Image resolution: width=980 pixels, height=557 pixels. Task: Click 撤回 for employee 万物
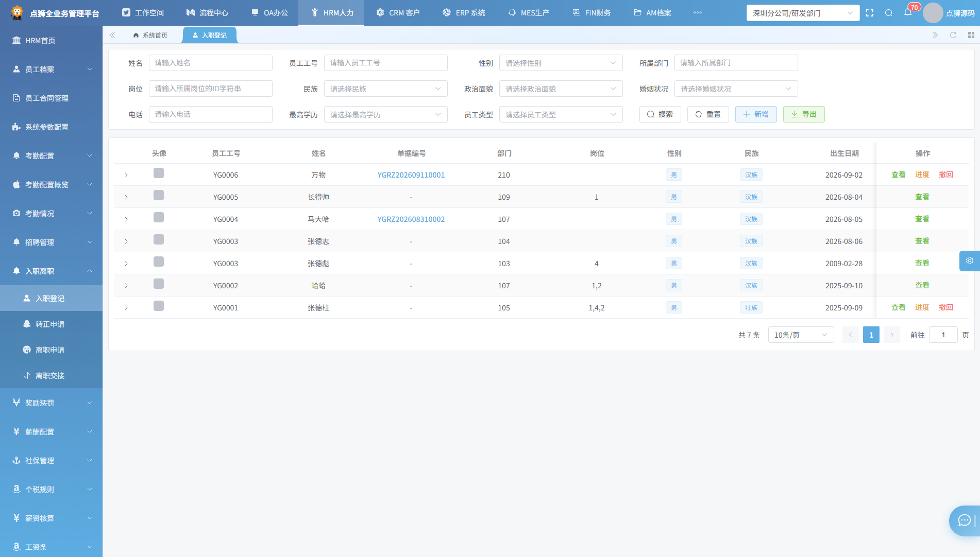pyautogui.click(x=946, y=175)
